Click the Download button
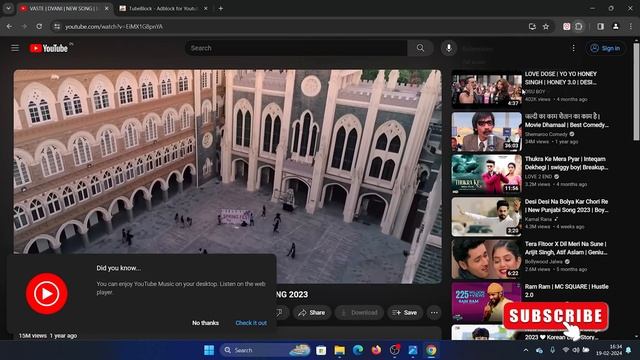Viewport: 640px width, 360px height. click(359, 313)
